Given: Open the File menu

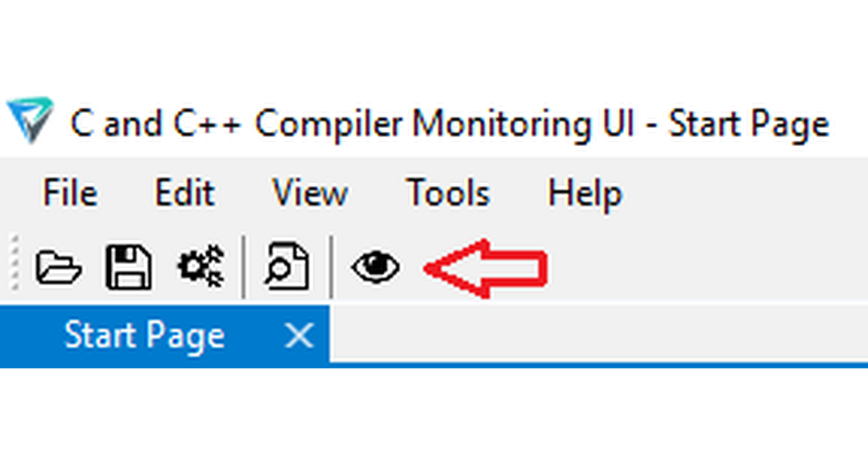Looking at the screenshot, I should click(70, 193).
